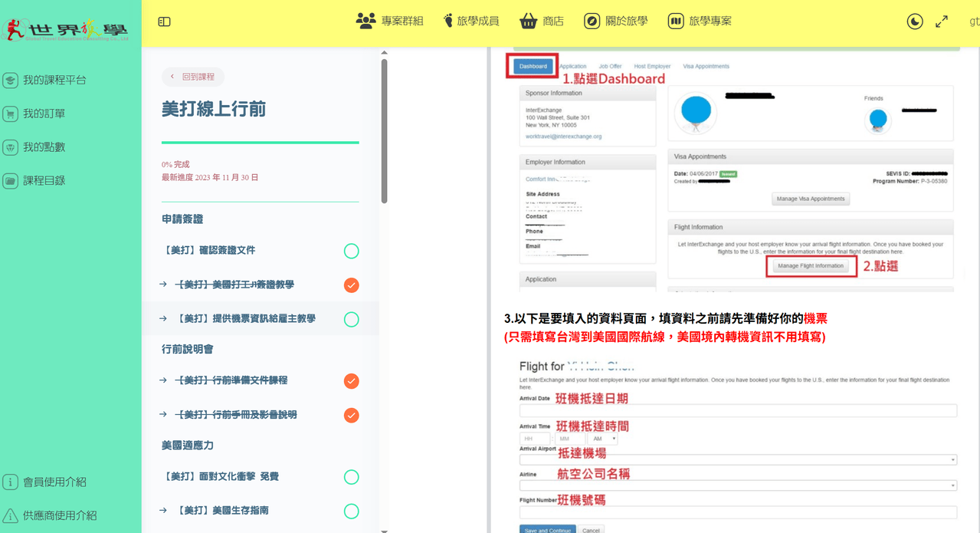Open the 旅學專案 menu item
This screenshot has height=533, width=980.
(700, 21)
